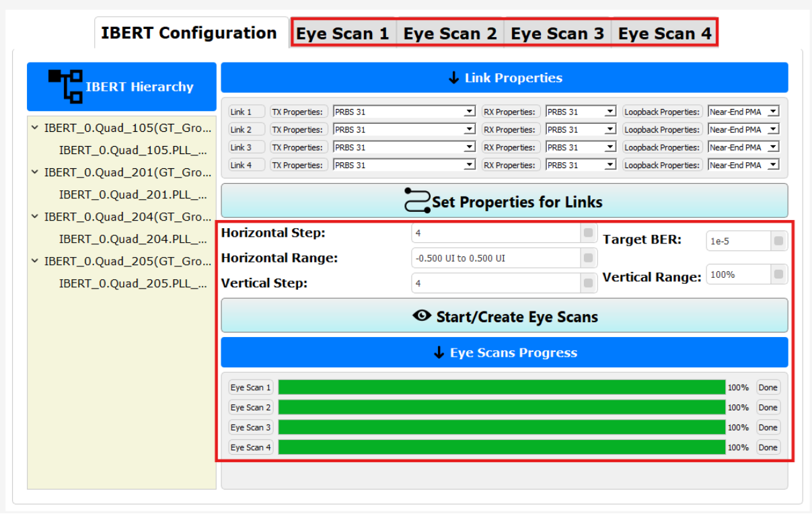This screenshot has height=514, width=812.
Task: Click the Start/Create Eye Scans button
Action: point(505,316)
